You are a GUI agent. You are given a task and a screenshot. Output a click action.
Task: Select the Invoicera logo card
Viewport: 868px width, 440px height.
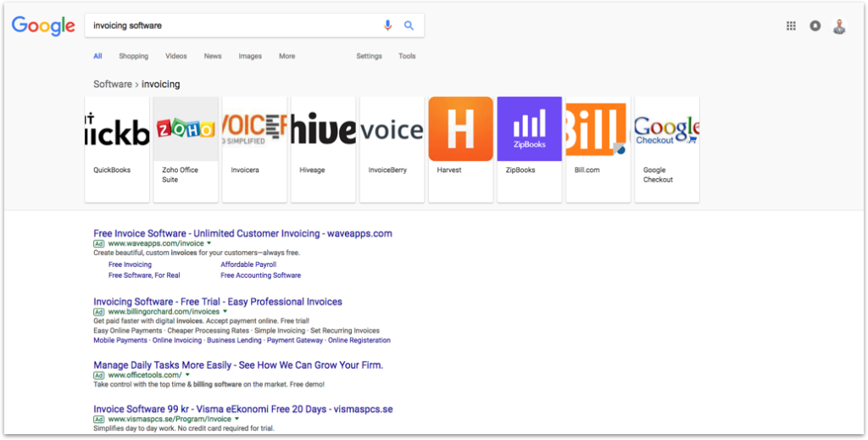click(254, 149)
